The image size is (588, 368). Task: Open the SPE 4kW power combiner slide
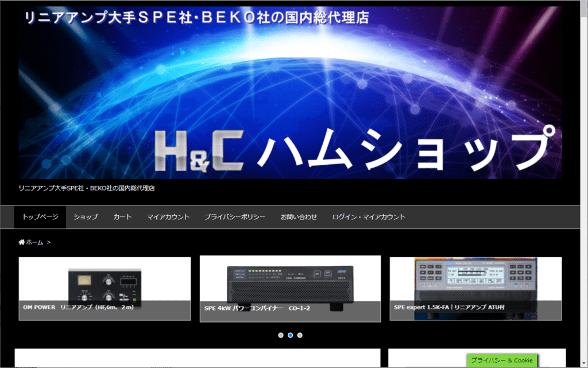click(x=290, y=289)
